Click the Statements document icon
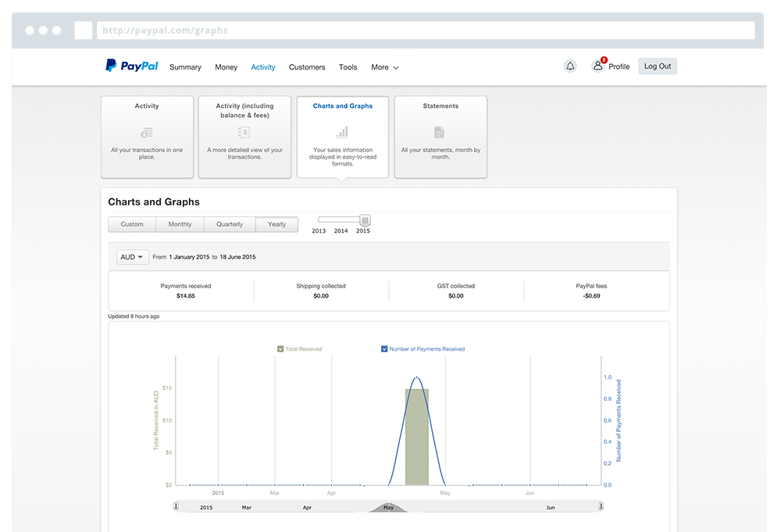781x532 pixels. pos(440,132)
